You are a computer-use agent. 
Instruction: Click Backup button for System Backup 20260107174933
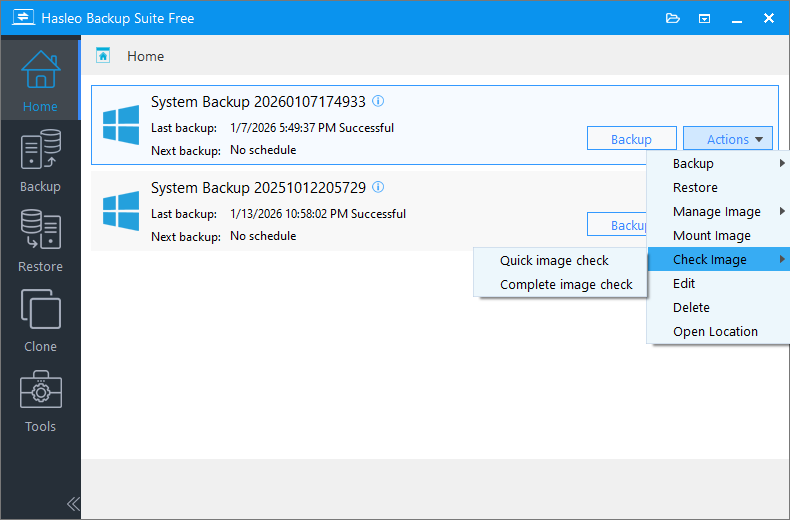[631, 139]
